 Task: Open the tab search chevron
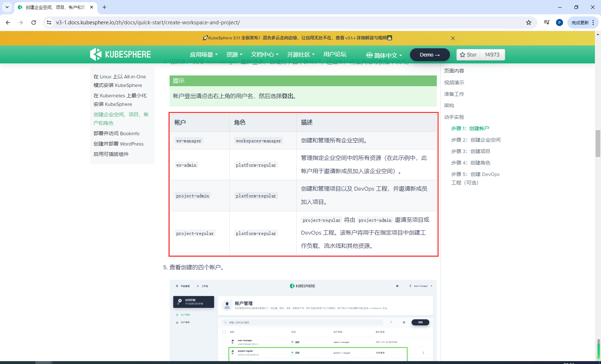point(7,7)
